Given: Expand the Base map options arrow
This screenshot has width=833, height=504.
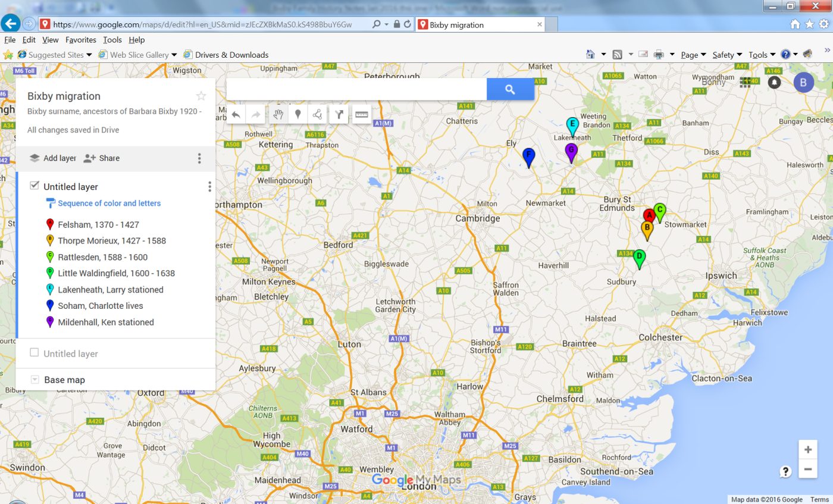Looking at the screenshot, I should [35, 380].
